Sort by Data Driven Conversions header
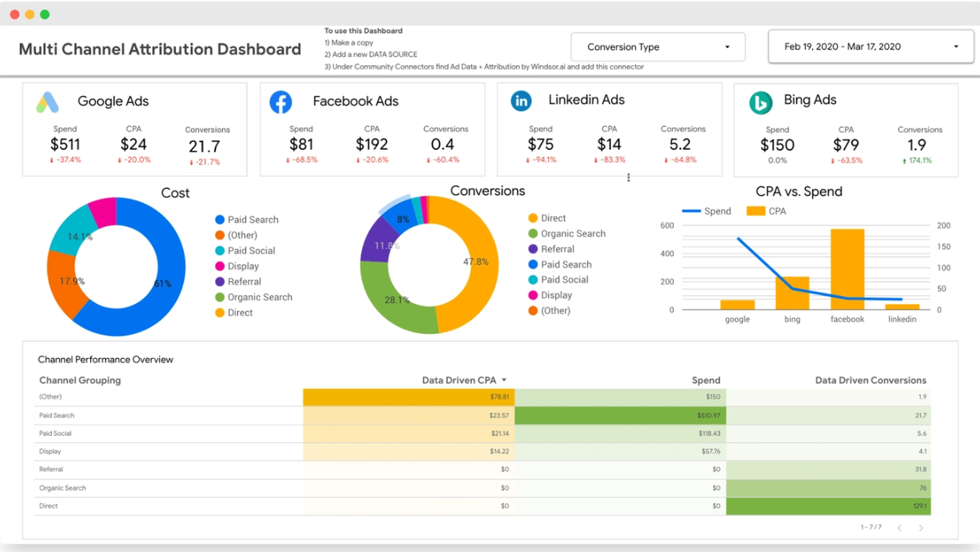980x552 pixels. pos(871,380)
